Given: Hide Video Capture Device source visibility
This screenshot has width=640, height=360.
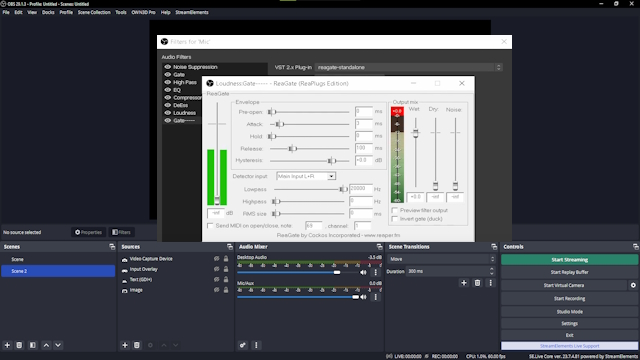Looking at the screenshot, I should (216, 259).
